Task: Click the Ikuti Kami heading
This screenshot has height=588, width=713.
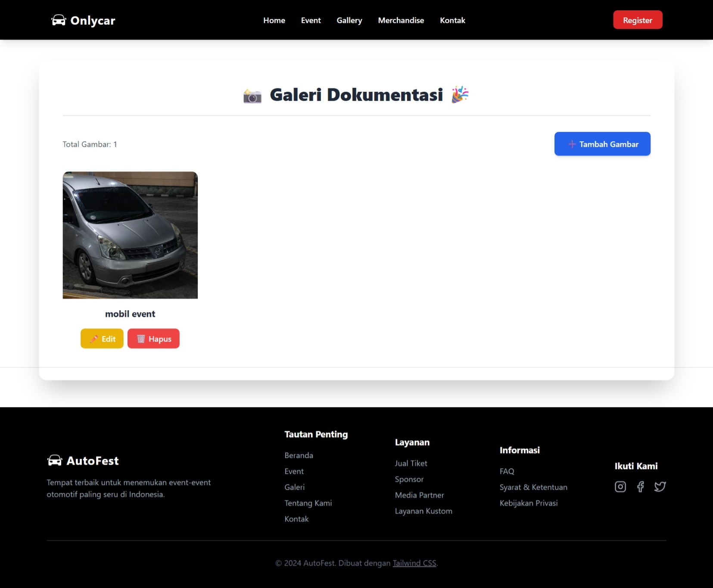Action: point(636,466)
